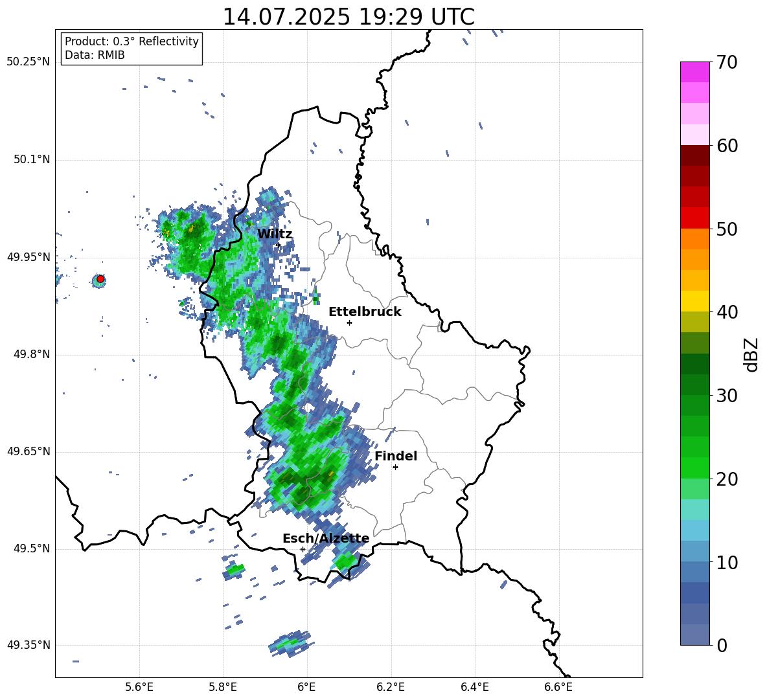
Task: Click the colorbar tick value 20
Action: click(x=727, y=479)
